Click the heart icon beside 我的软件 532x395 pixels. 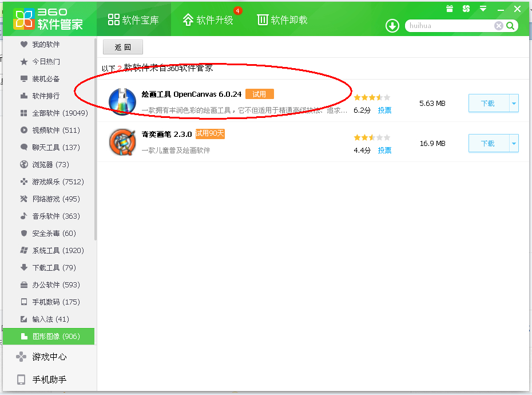(24, 44)
